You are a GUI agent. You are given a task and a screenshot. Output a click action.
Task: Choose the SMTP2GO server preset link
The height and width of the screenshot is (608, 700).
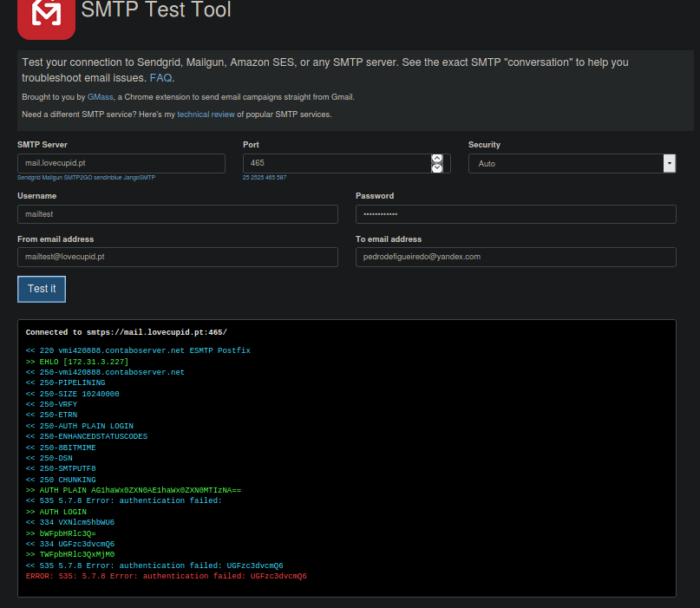78,178
